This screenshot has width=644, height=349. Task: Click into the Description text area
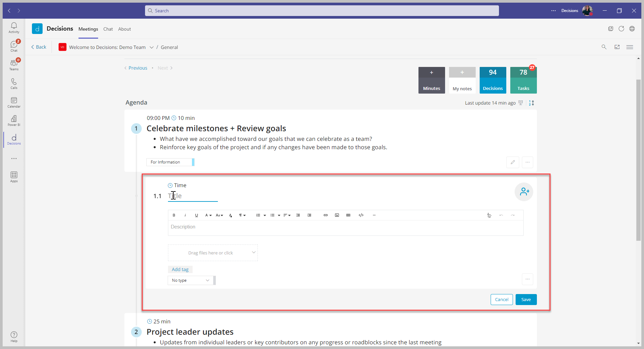(346, 228)
